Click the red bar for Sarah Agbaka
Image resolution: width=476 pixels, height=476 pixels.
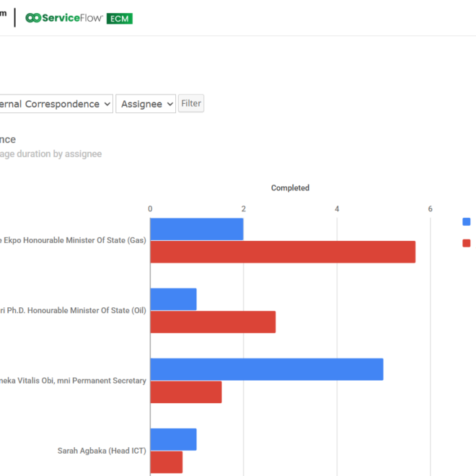pyautogui.click(x=167, y=462)
